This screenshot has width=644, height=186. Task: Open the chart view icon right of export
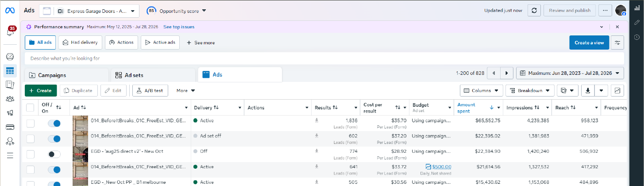tap(617, 91)
